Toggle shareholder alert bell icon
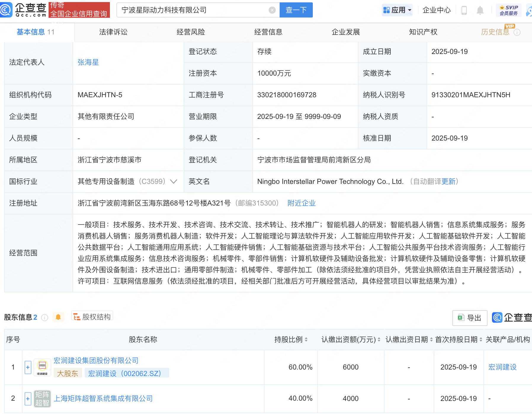 click(x=58, y=317)
